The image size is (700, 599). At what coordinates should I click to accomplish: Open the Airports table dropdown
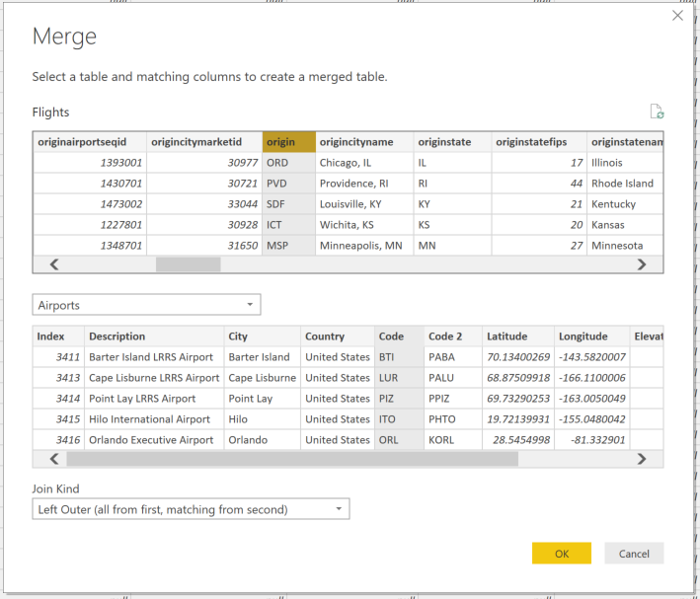click(146, 305)
